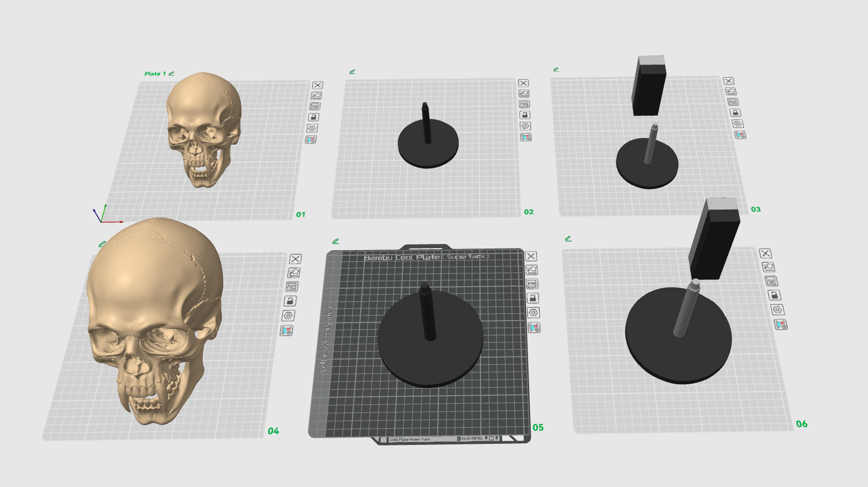Auto-orient objects on plate 05
Image resolution: width=868 pixels, height=487 pixels.
(531, 270)
